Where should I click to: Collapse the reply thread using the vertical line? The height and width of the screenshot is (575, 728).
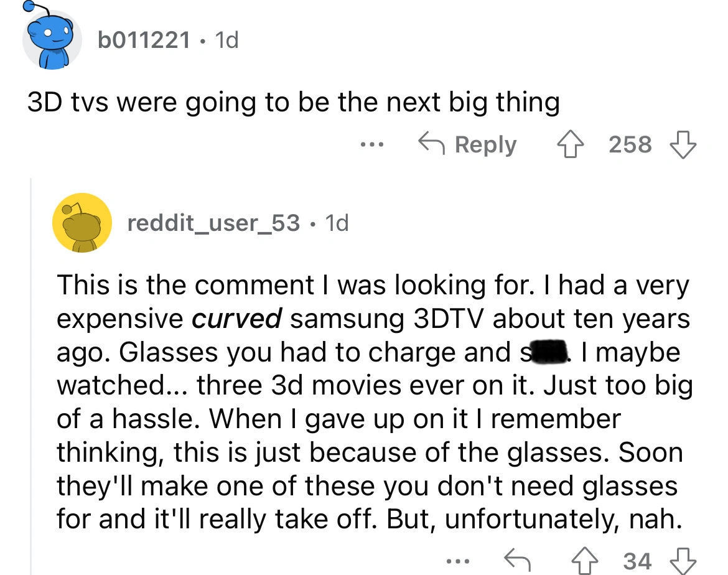(32, 373)
